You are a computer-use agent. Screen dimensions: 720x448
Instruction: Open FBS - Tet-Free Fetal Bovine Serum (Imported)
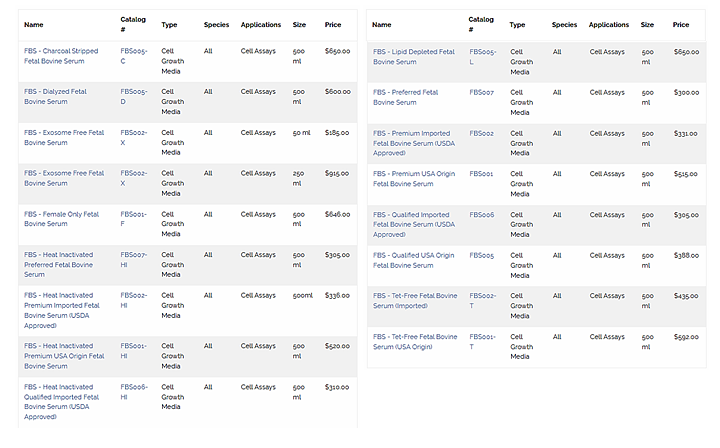412,300
